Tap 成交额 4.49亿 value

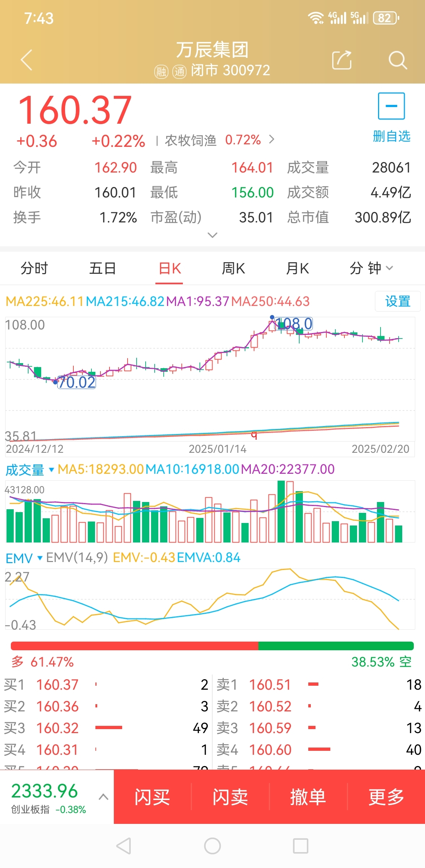click(x=391, y=192)
